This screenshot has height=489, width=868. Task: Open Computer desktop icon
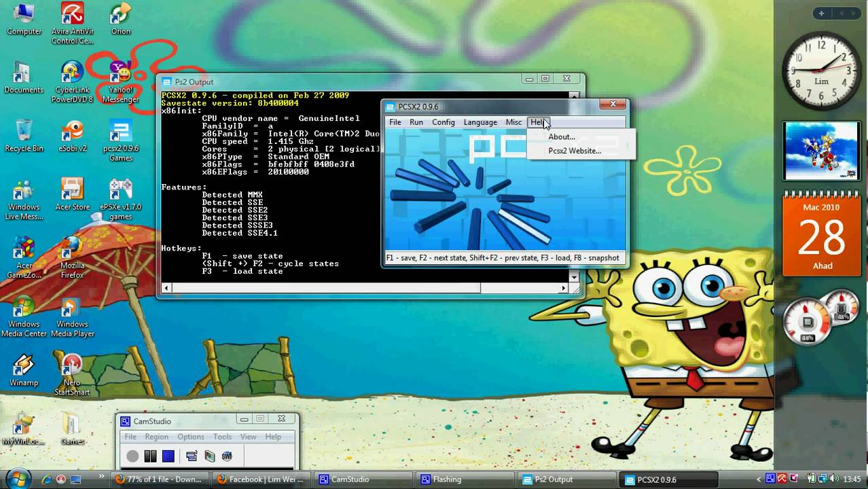point(24,19)
